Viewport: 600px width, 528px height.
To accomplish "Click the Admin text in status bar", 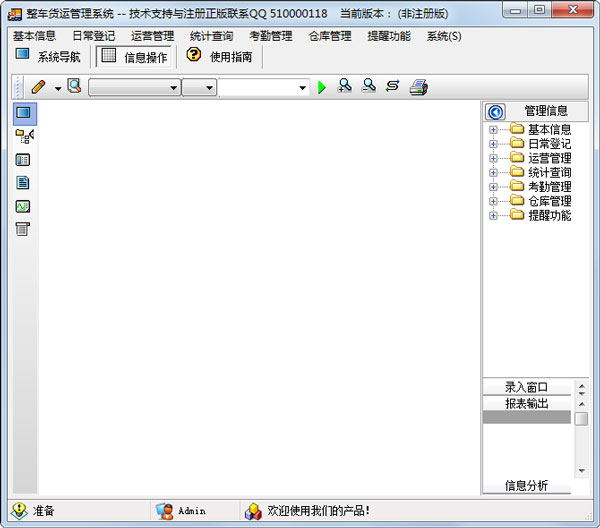I will pos(192,511).
